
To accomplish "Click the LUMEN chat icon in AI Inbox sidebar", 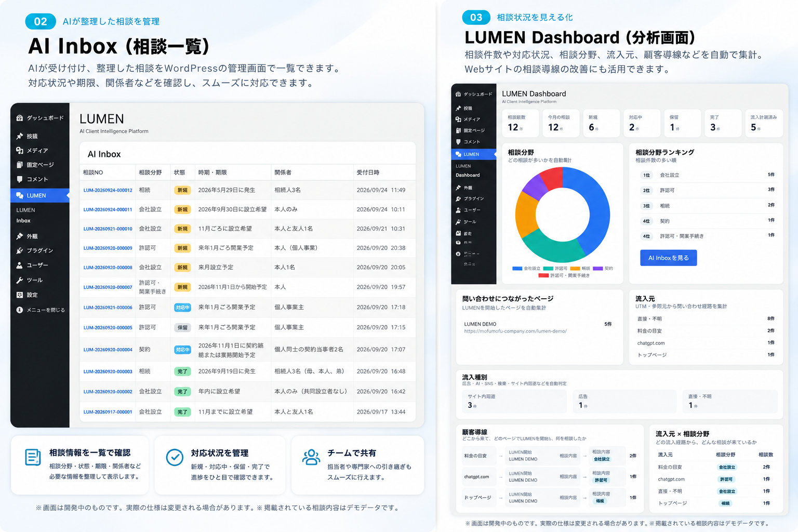I will coord(20,195).
